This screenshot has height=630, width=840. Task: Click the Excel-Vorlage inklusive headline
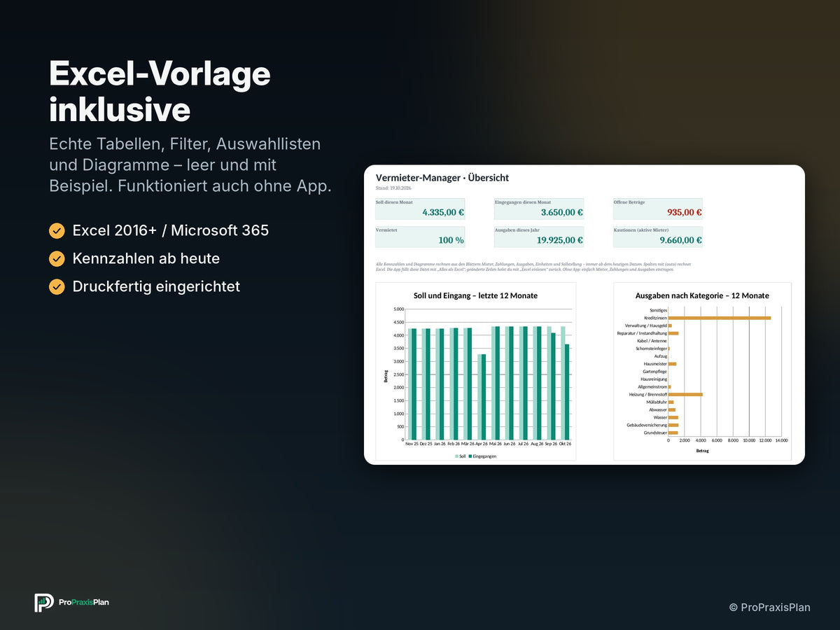(x=160, y=92)
